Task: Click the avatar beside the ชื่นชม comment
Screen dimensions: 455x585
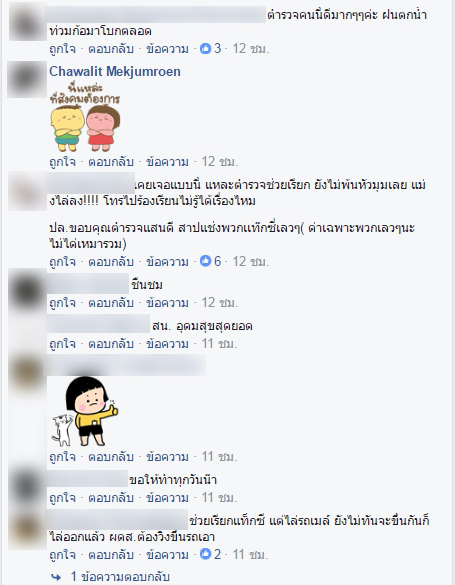Action: [x=27, y=289]
